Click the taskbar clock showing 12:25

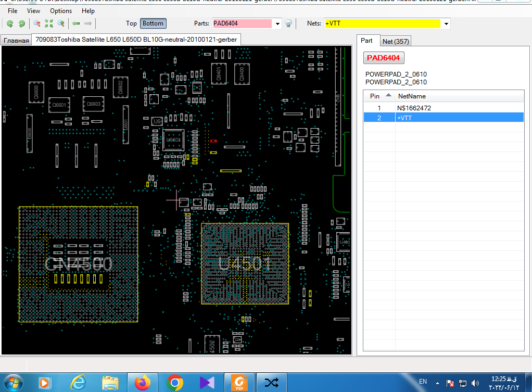(504, 383)
